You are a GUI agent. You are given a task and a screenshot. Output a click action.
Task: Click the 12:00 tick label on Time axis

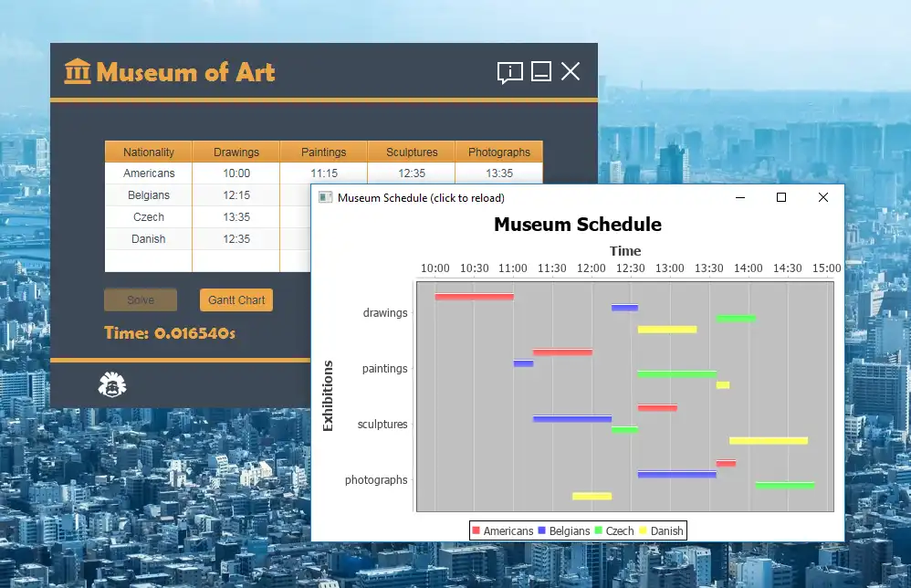pos(591,268)
